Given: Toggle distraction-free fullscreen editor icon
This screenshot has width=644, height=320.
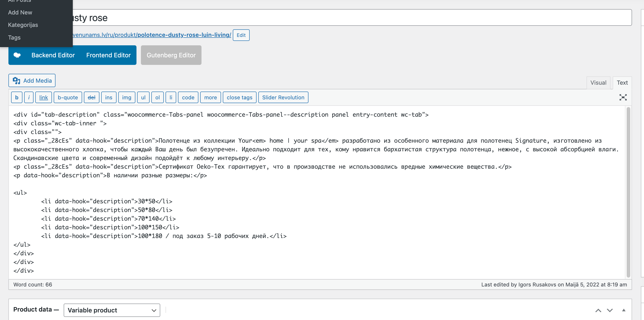Looking at the screenshot, I should click(623, 97).
